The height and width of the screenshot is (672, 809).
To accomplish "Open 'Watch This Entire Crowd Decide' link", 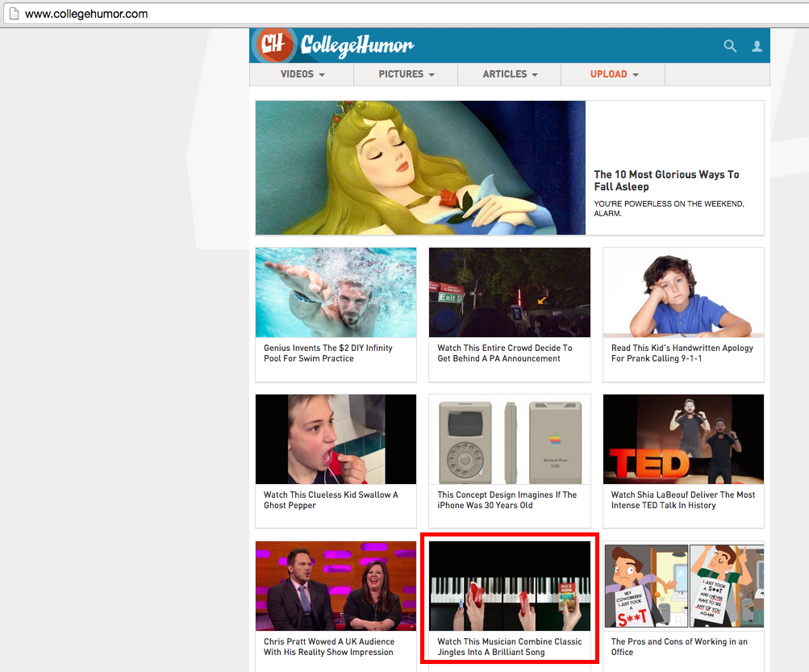I will (505, 353).
